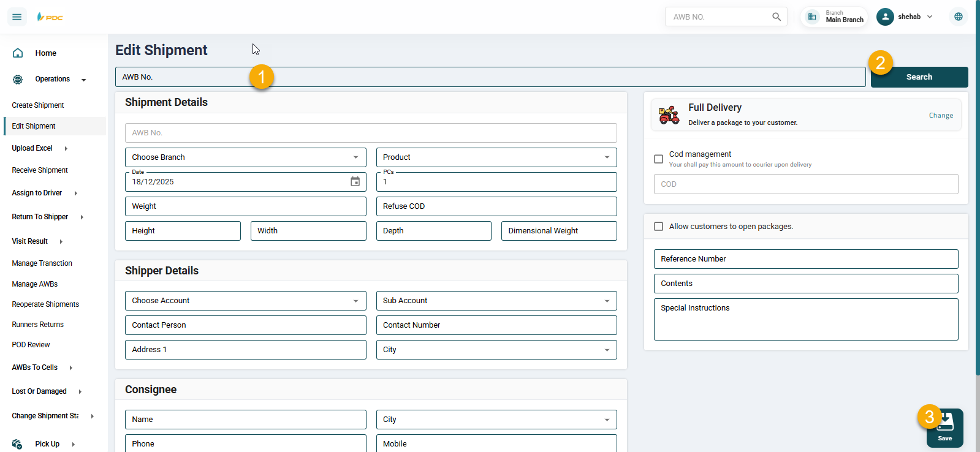Click the Shipment Details AWB No. field
Viewport: 980px width, 452px height.
point(371,133)
